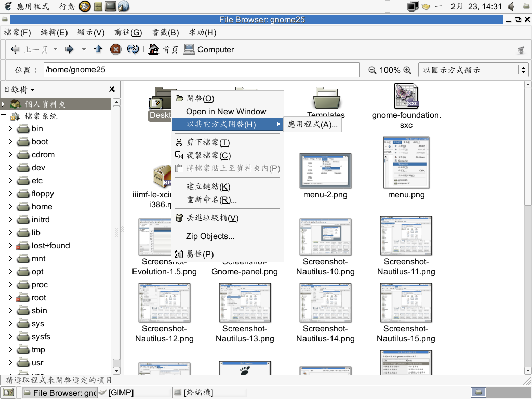Viewport: 532px width, 399px height.
Task: Click the Zoom in magnifier icon
Action: point(407,70)
